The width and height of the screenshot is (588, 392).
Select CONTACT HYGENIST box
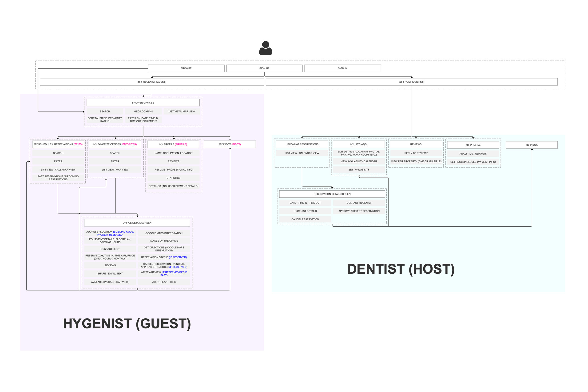click(x=359, y=203)
